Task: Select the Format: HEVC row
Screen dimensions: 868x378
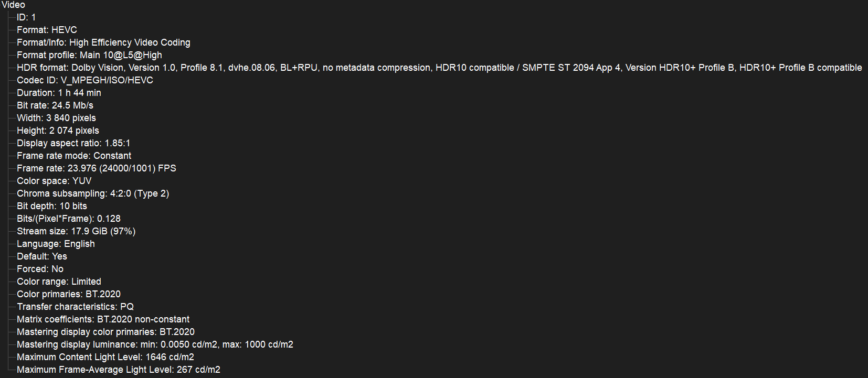Action: [47, 30]
